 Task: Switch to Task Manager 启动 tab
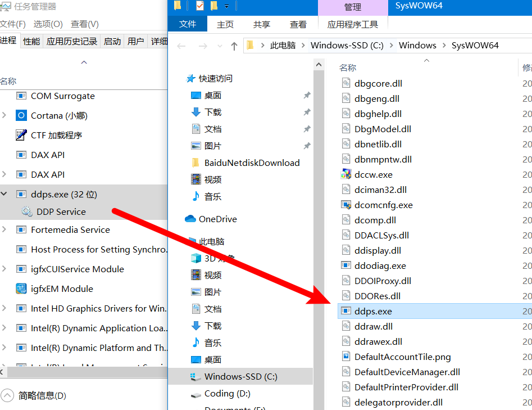[112, 42]
